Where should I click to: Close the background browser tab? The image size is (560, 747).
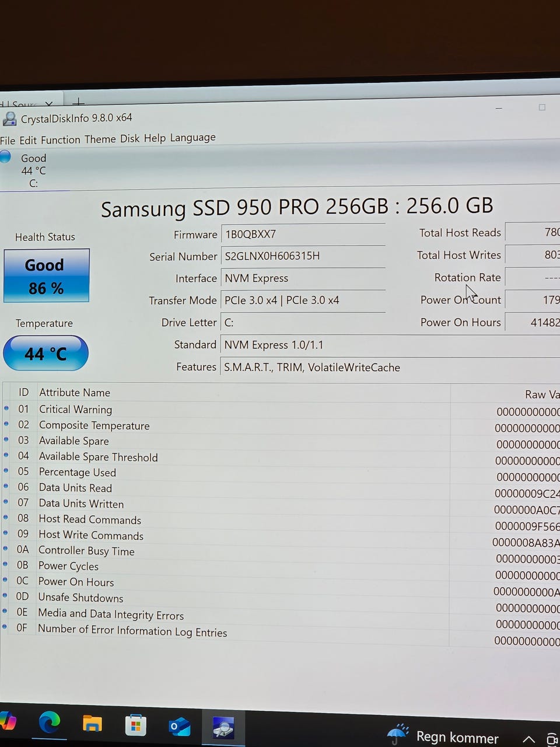click(49, 104)
